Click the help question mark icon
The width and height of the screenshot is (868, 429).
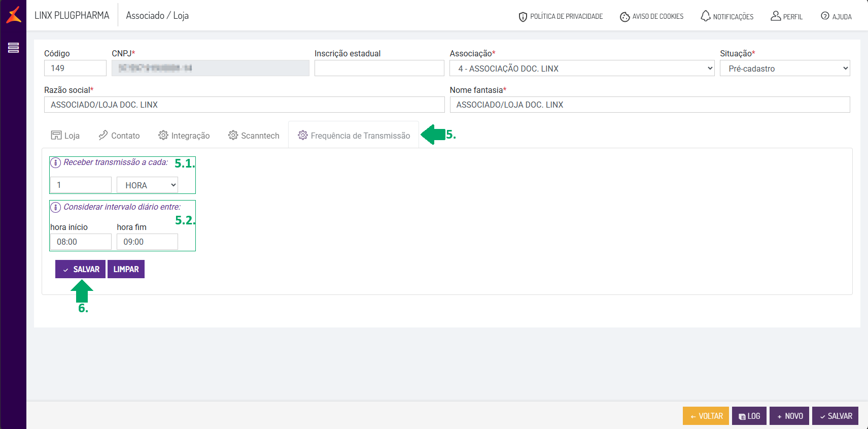[825, 16]
